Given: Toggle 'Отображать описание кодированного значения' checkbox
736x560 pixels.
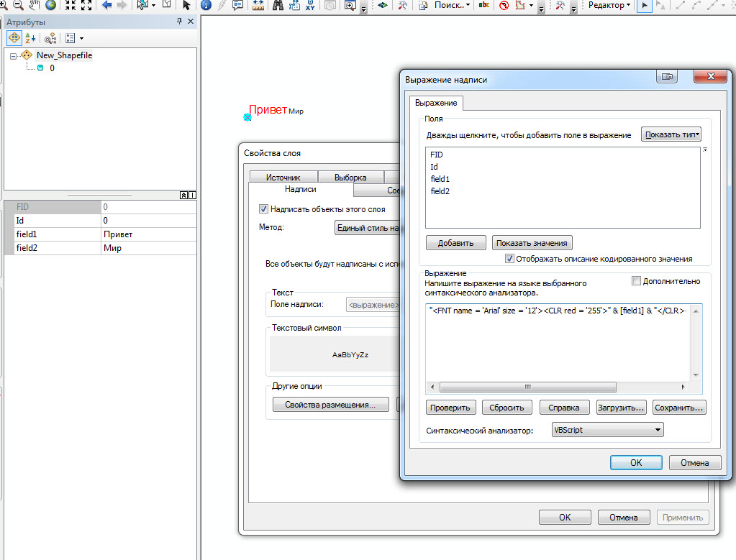Looking at the screenshot, I should (509, 258).
